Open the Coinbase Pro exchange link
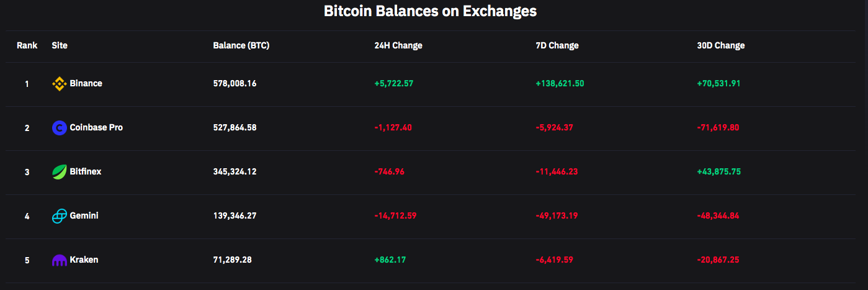 (96, 127)
